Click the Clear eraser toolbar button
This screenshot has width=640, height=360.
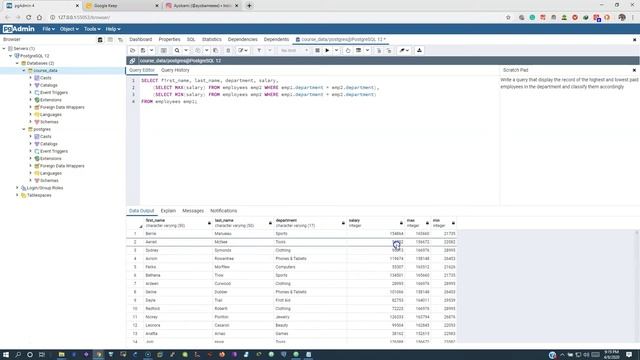(x=404, y=51)
